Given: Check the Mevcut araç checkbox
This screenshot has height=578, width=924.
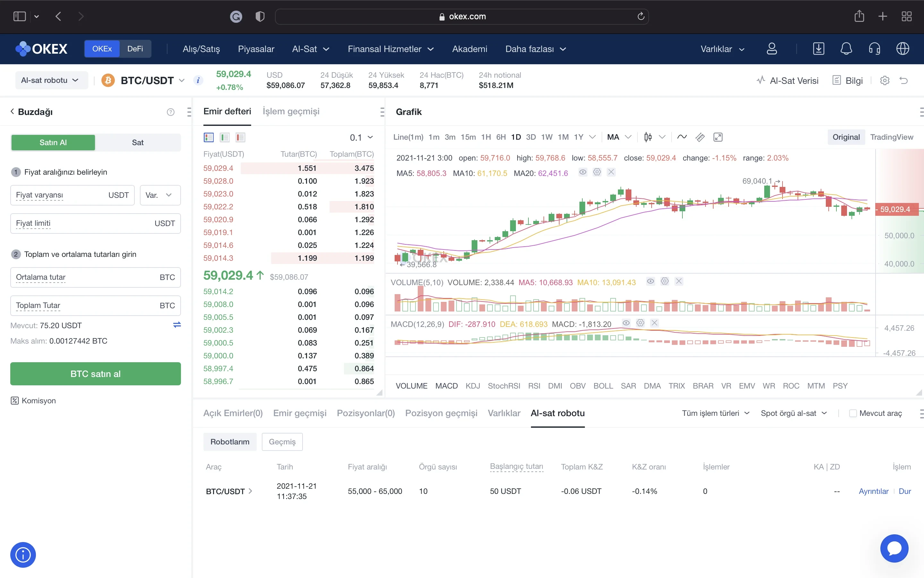Looking at the screenshot, I should tap(852, 413).
